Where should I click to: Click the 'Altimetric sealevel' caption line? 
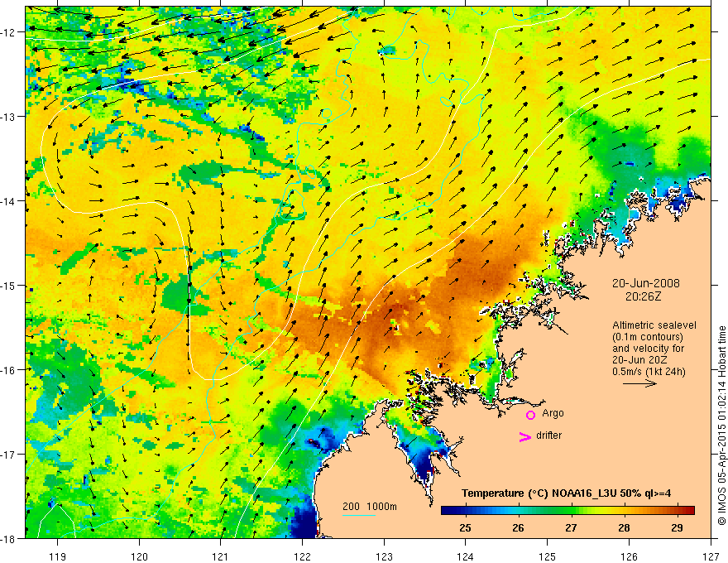[x=654, y=325]
